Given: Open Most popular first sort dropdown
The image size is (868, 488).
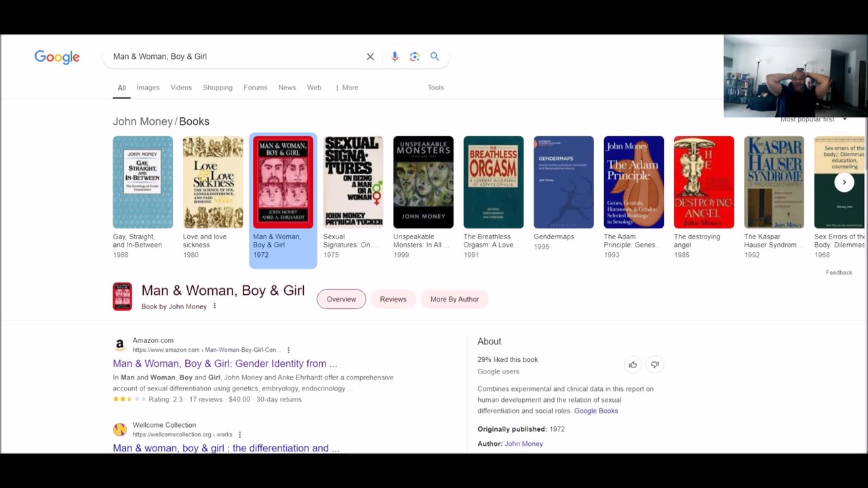Looking at the screenshot, I should coord(814,119).
